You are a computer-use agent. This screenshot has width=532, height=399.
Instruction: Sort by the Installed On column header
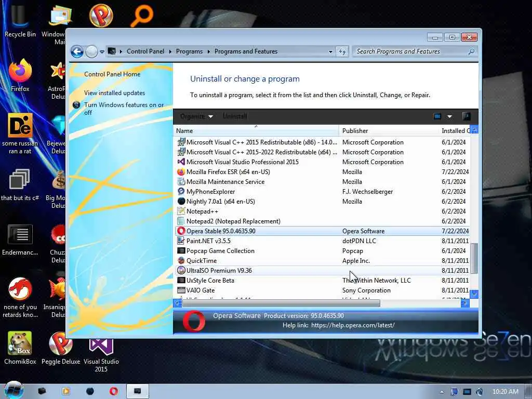pyautogui.click(x=455, y=130)
